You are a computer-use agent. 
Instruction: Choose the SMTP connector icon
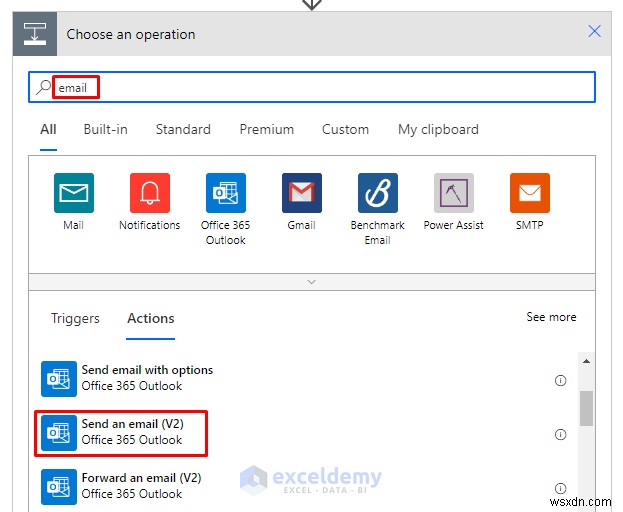(x=530, y=193)
